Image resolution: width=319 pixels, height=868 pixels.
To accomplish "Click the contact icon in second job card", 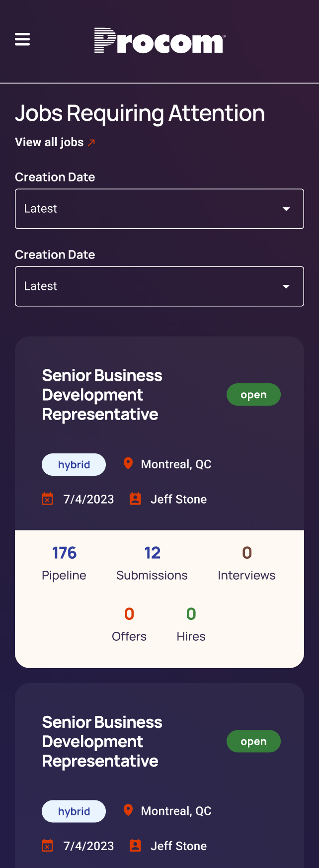I will point(135,846).
